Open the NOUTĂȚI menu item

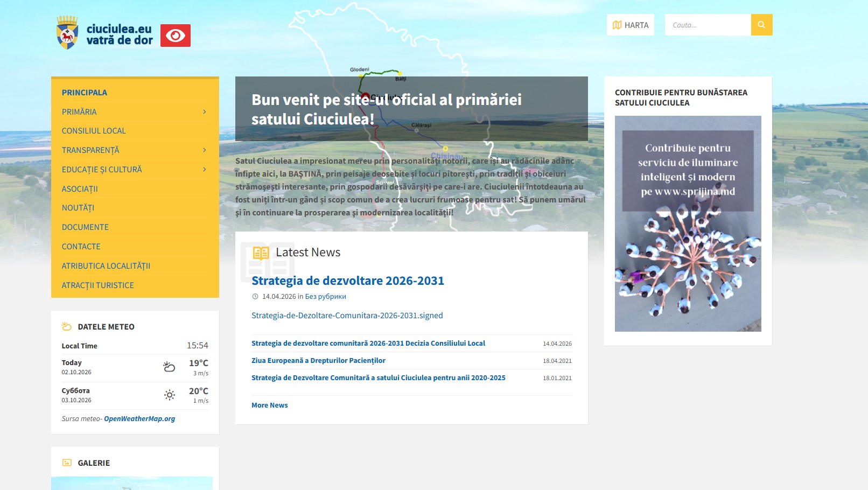(x=78, y=208)
